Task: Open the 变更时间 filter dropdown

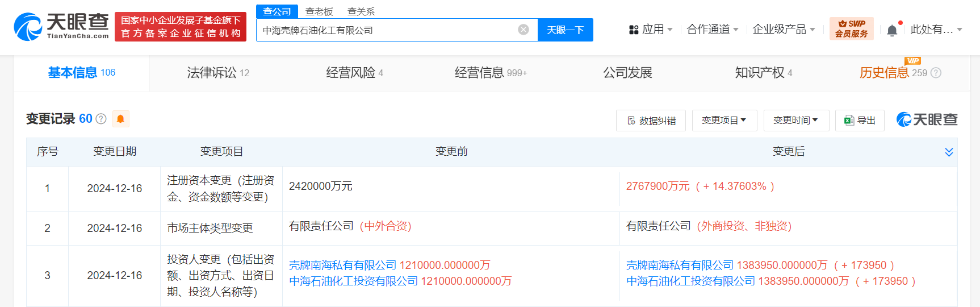Action: point(796,121)
